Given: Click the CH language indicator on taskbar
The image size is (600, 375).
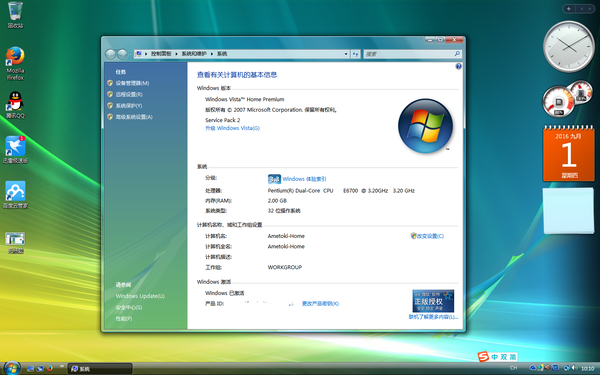Looking at the screenshot, I should (x=514, y=368).
